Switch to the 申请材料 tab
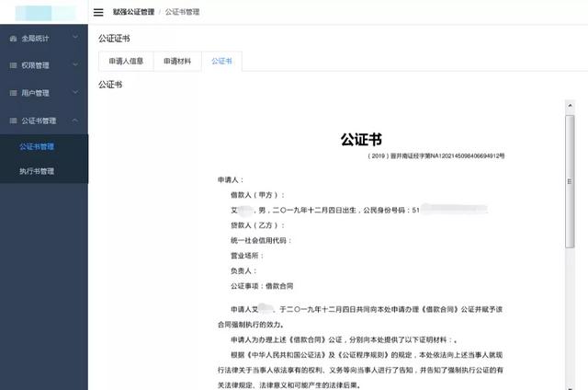 click(x=177, y=61)
